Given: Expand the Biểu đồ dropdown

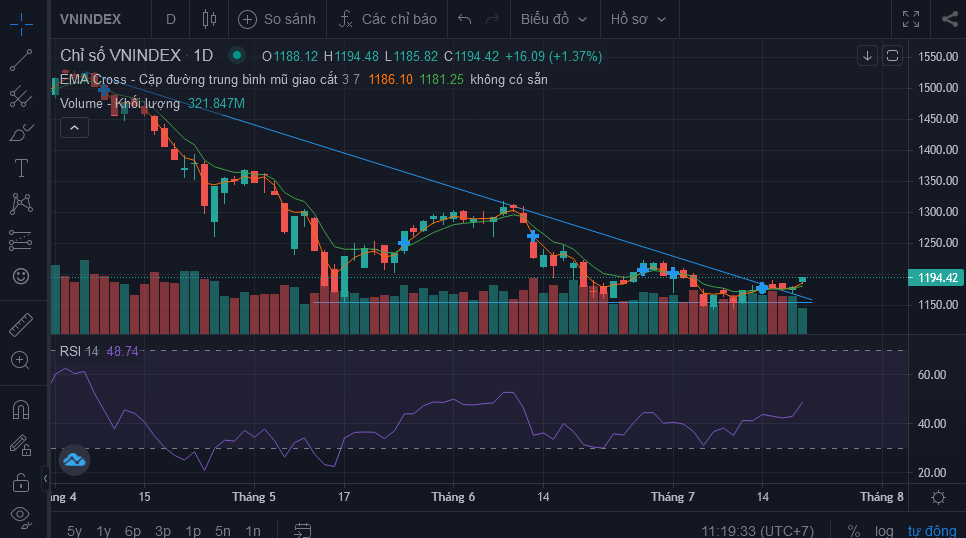Looking at the screenshot, I should 554,19.
